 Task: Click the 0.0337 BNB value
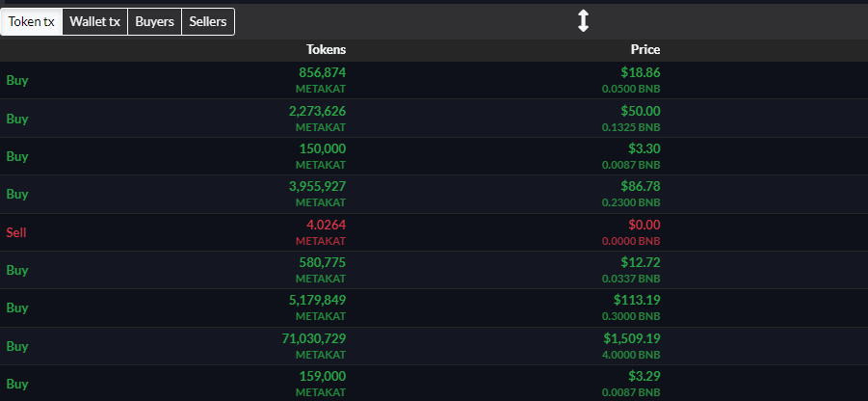click(x=631, y=279)
